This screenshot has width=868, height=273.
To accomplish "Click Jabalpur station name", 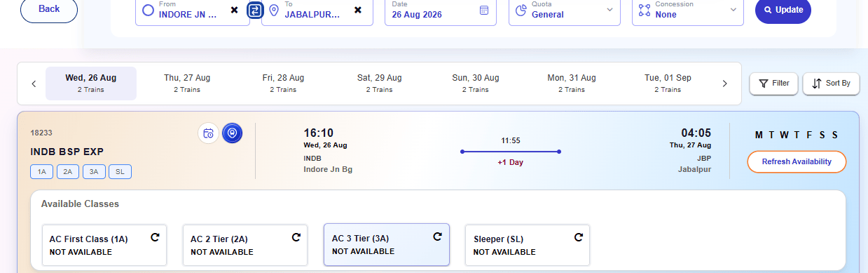I will (x=695, y=169).
